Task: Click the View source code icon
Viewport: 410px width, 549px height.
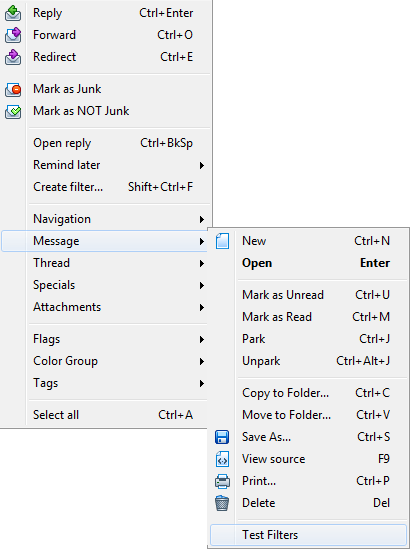Action: 222,459
